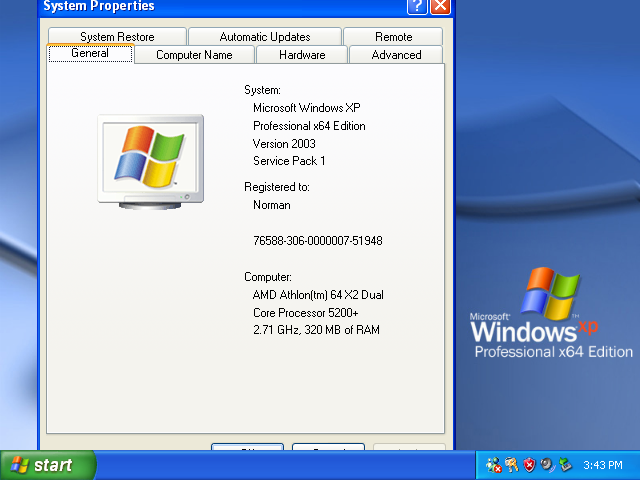Click the registered name 'Norman'

click(272, 205)
